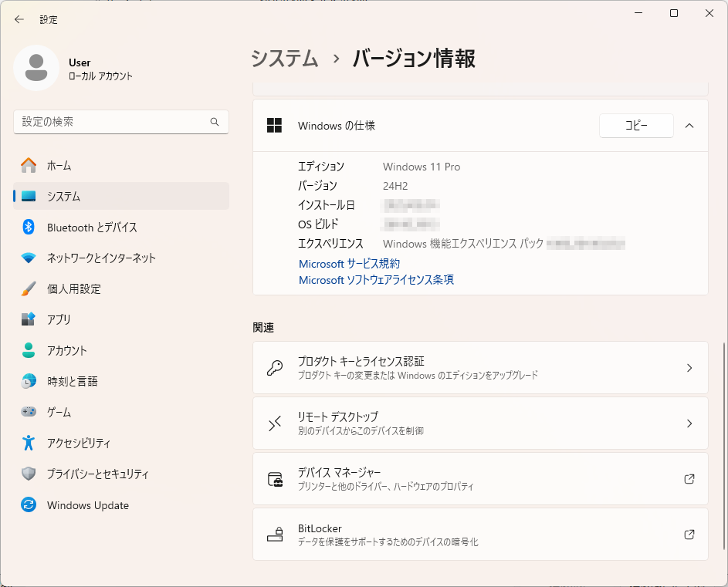The height and width of the screenshot is (587, 728).
Task: Click ローカル アカウント under User
Action: click(x=101, y=76)
